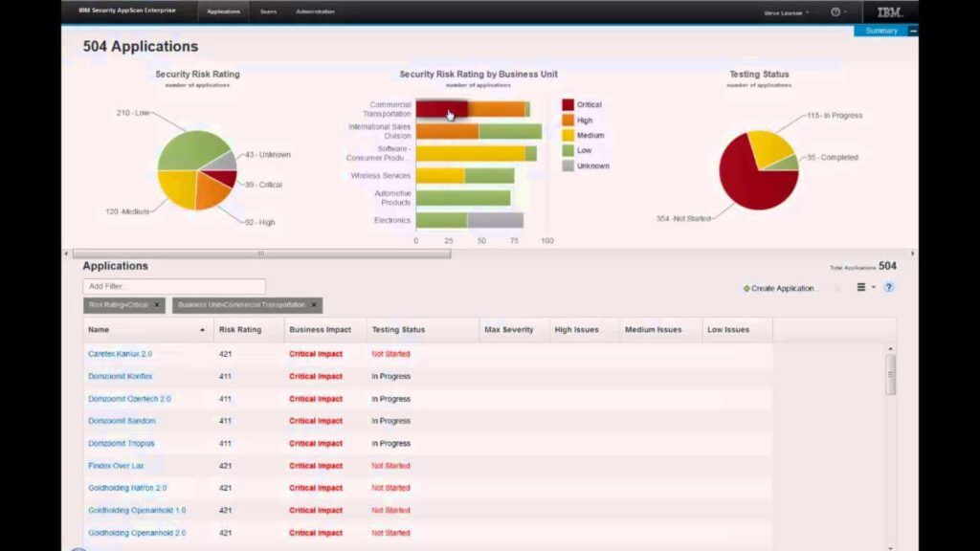The image size is (980, 551).
Task: Click the table's vertical scrollbar thumb
Action: pyautogui.click(x=891, y=375)
